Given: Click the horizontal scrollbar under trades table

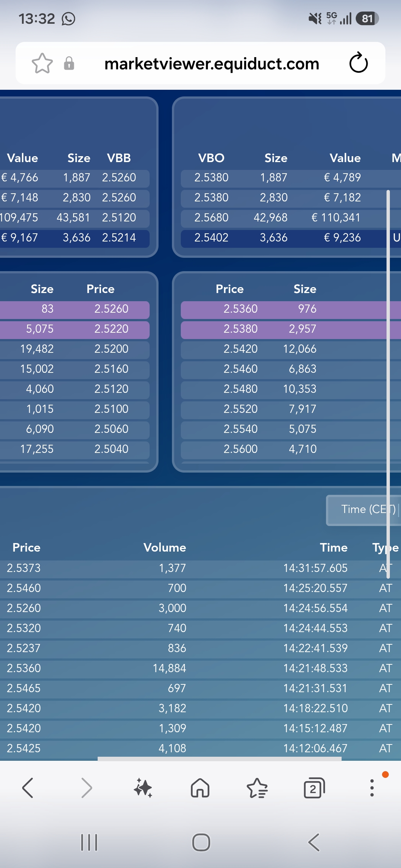Looking at the screenshot, I should 219,759.
